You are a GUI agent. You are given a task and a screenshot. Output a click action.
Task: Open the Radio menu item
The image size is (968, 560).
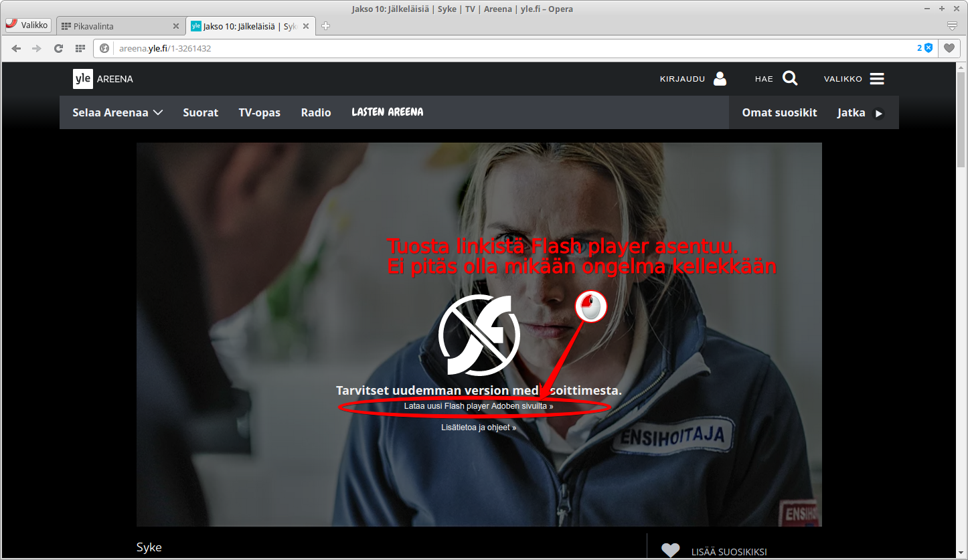[x=316, y=112]
